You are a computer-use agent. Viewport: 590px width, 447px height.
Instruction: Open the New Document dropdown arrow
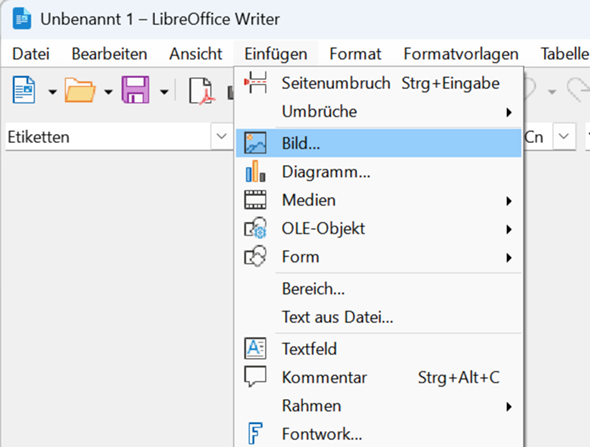tap(53, 91)
